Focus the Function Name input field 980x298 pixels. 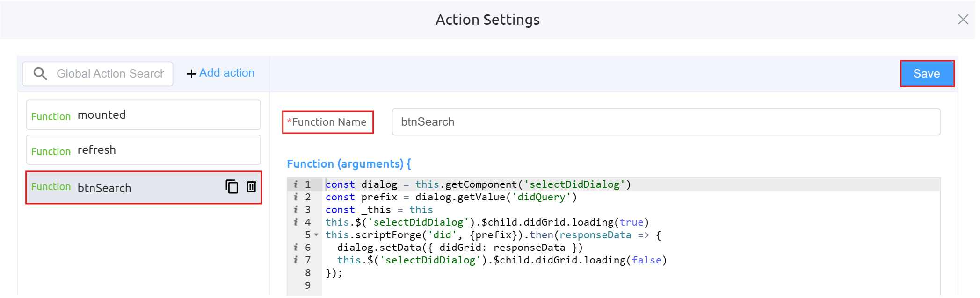tap(666, 122)
